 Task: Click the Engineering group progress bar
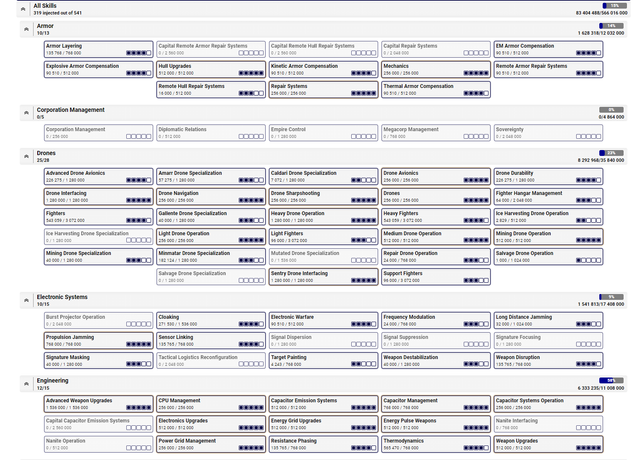[611, 380]
